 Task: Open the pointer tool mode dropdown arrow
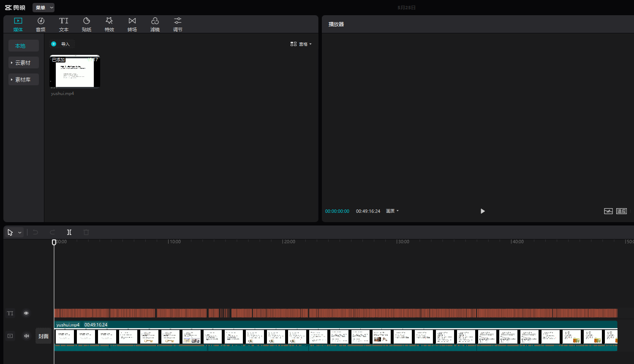click(x=19, y=233)
